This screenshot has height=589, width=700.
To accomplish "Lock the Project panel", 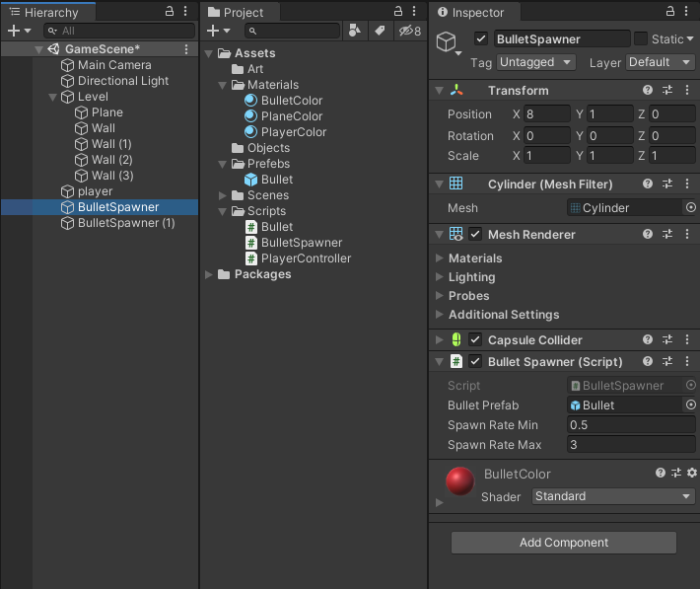I will click(397, 11).
